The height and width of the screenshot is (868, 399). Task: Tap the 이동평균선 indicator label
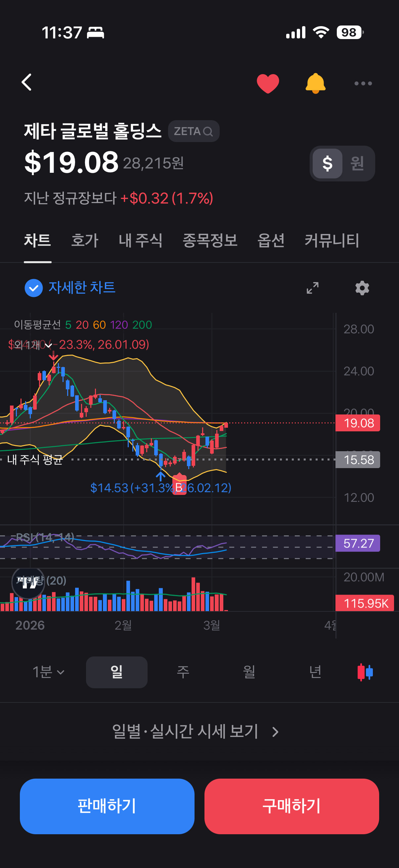pyautogui.click(x=37, y=324)
